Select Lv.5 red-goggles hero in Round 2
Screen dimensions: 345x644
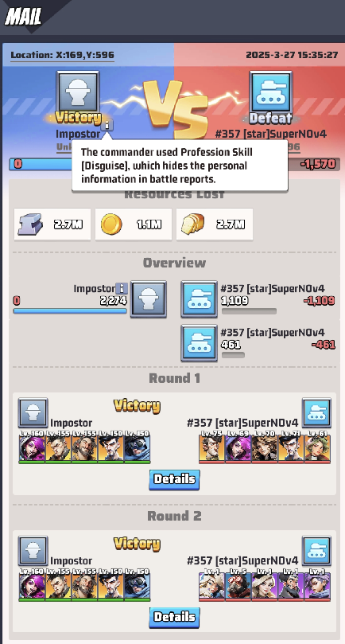pyautogui.click(x=238, y=584)
